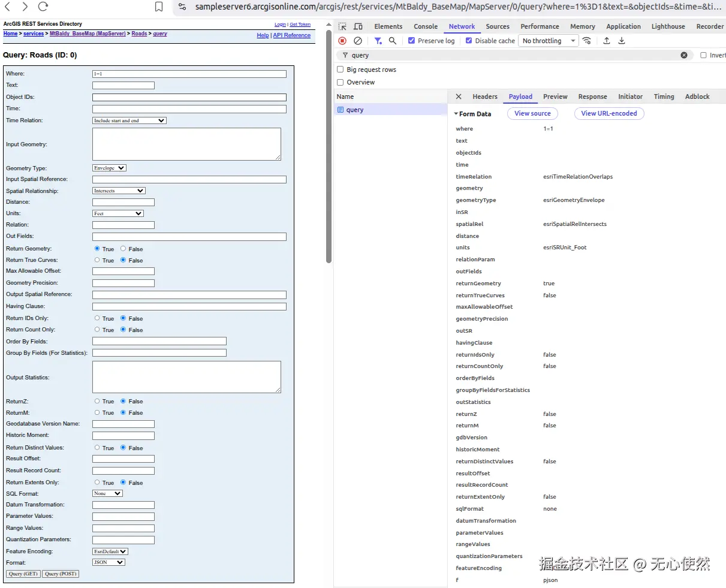Open the Sources tab
Viewport: 726px width, 588px height.
click(x=498, y=26)
